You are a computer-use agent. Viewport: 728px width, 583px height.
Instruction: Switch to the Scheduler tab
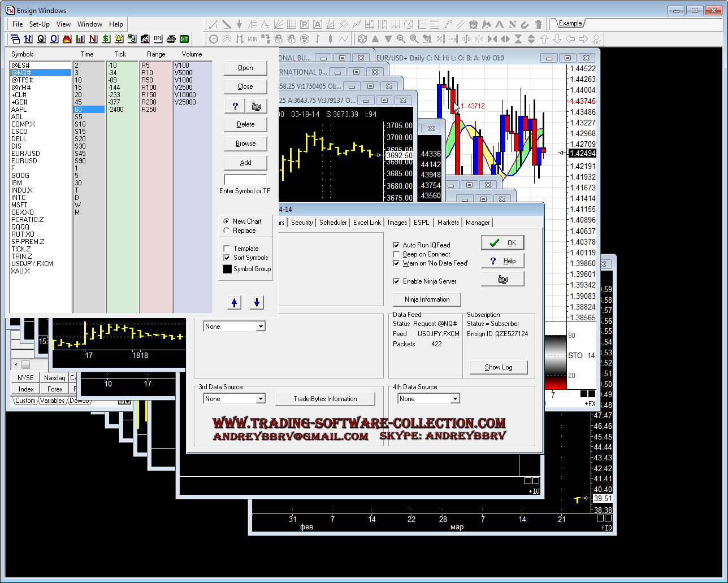pos(333,223)
